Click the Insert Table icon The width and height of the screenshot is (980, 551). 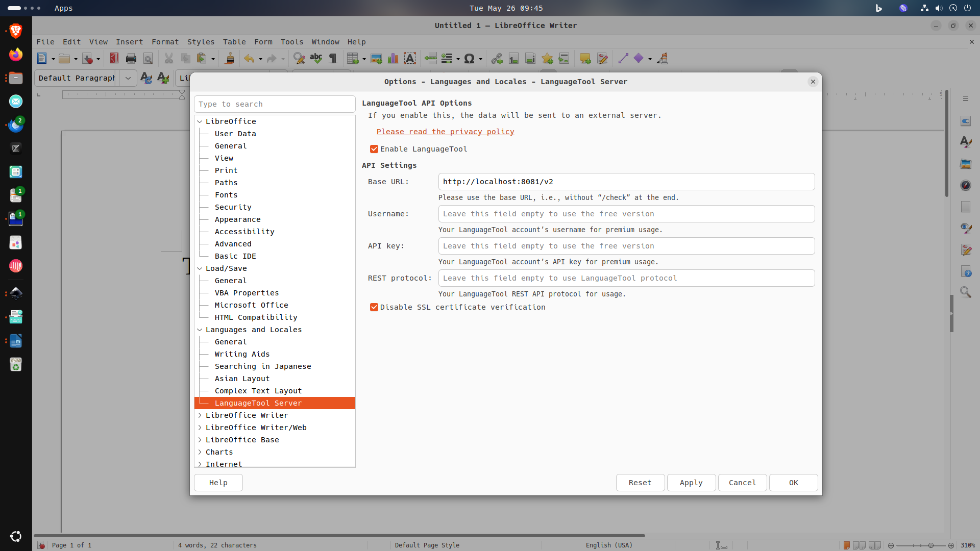352,59
